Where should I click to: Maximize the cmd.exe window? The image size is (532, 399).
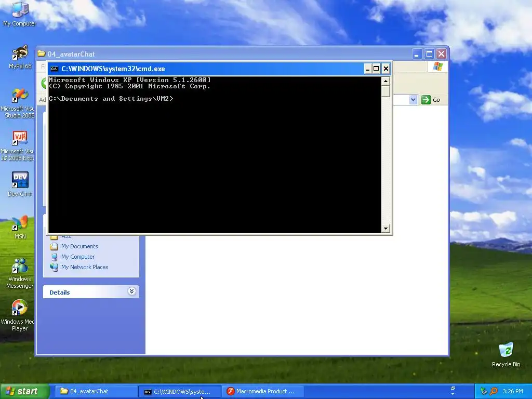pyautogui.click(x=376, y=69)
